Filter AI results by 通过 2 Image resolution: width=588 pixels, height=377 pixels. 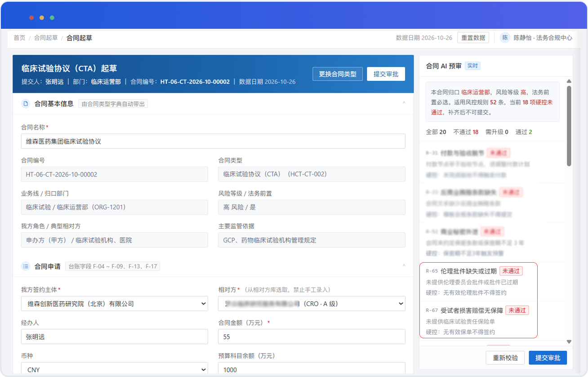pyautogui.click(x=524, y=132)
